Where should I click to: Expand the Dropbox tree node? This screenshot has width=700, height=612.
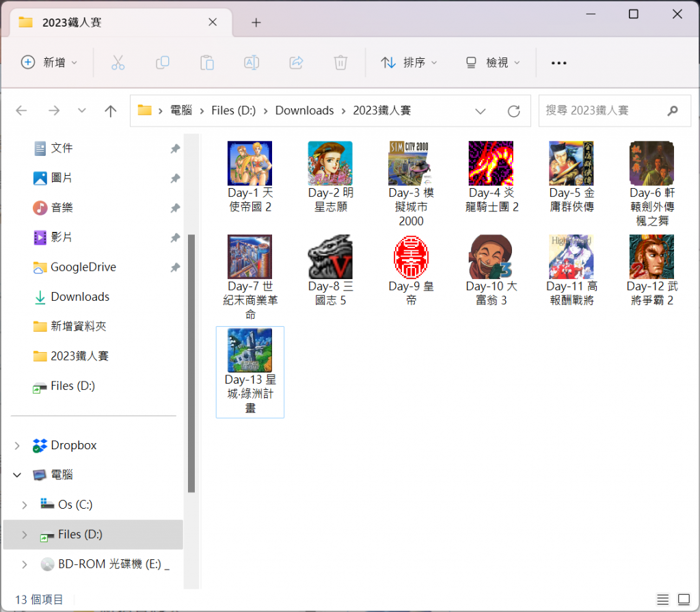pyautogui.click(x=17, y=445)
